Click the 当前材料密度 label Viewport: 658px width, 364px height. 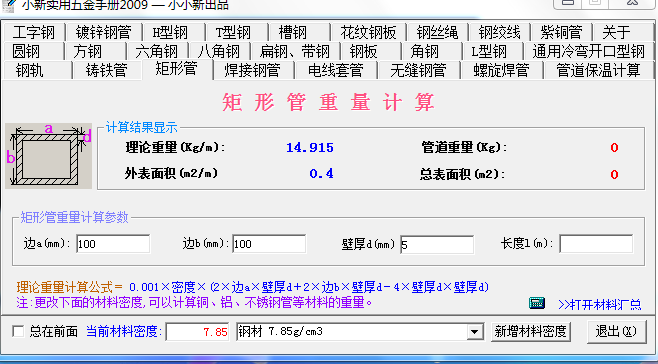tap(125, 332)
